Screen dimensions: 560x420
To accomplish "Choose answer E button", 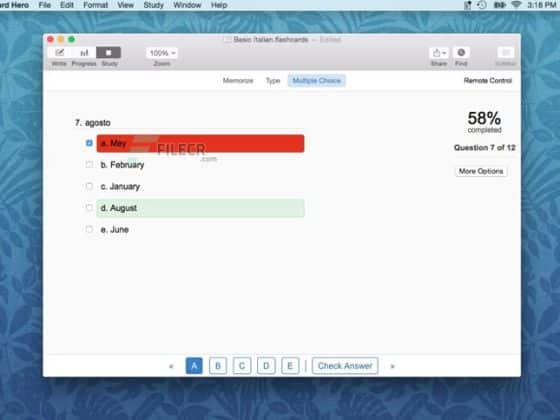I will point(290,366).
